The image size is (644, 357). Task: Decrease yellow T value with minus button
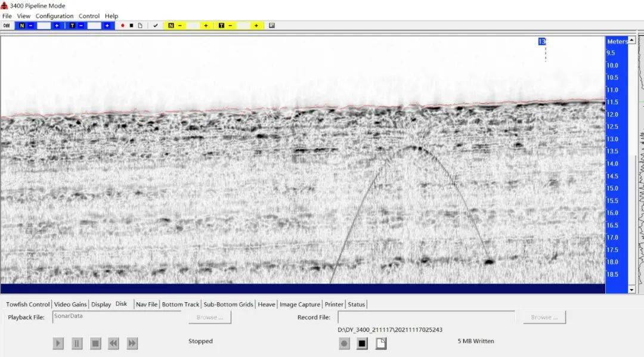230,26
